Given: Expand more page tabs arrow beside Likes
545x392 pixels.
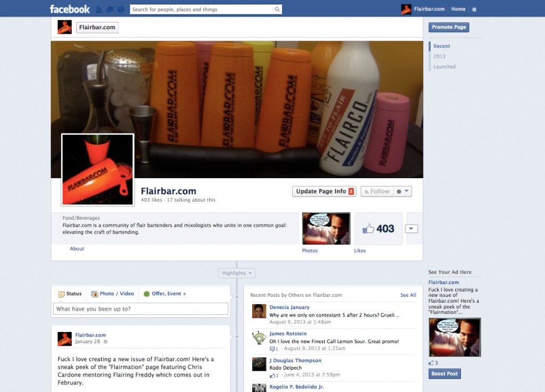Looking at the screenshot, I should (x=411, y=229).
